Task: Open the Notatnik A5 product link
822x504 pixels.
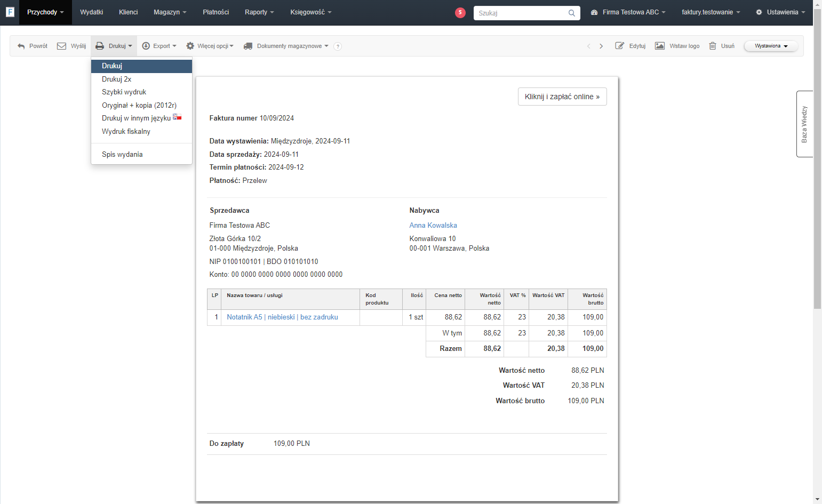Action: pyautogui.click(x=282, y=317)
